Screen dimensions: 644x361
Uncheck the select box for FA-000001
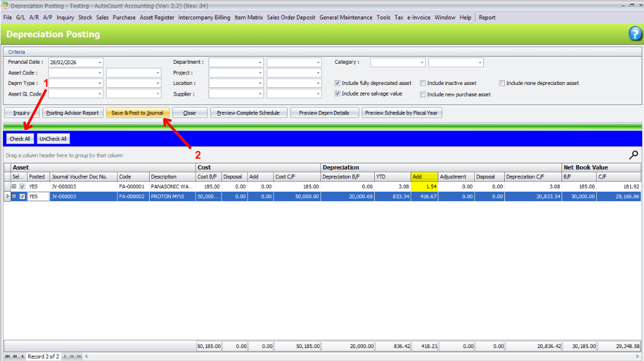[22, 186]
